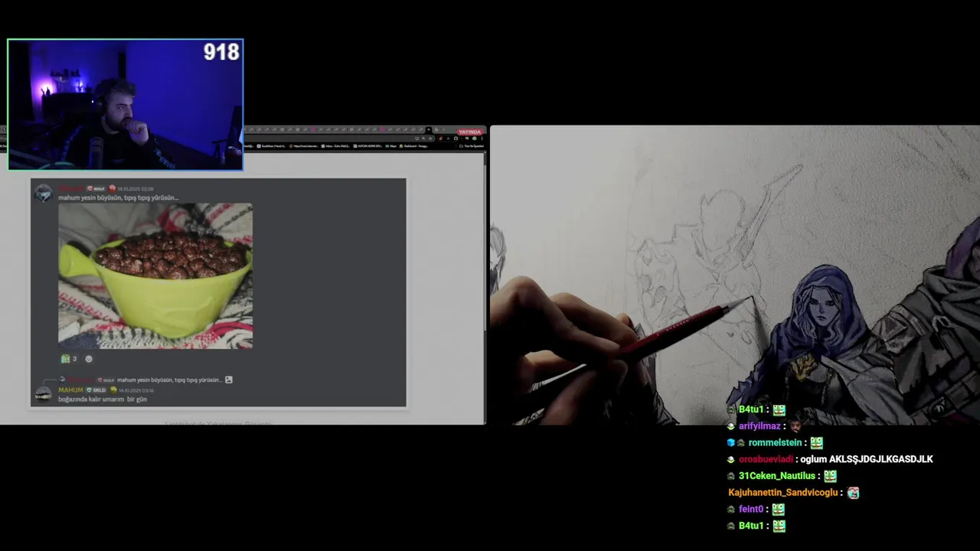Click chat username rommelstein
This screenshot has height=551, width=980.
pos(775,442)
